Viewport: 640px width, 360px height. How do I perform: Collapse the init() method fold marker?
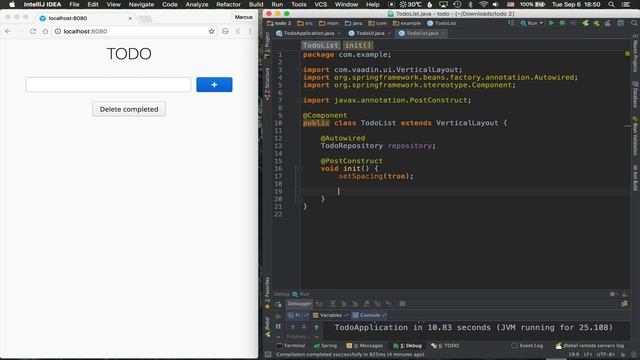coord(299,169)
